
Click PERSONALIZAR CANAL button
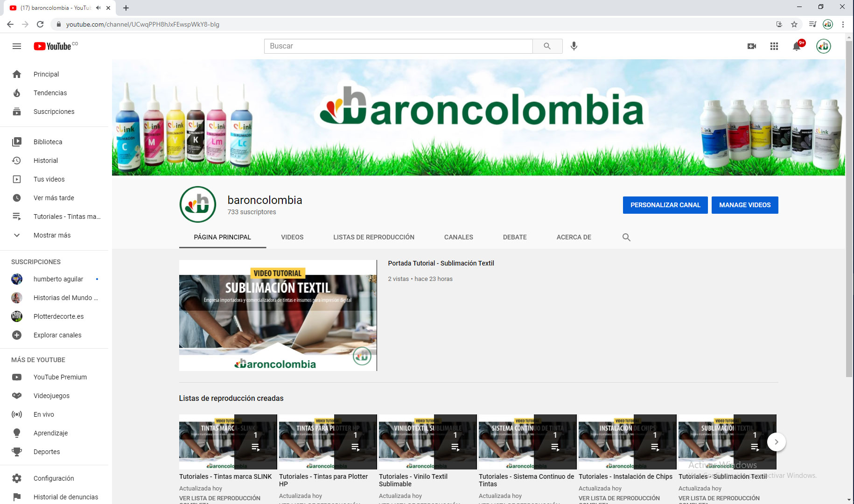[665, 205]
